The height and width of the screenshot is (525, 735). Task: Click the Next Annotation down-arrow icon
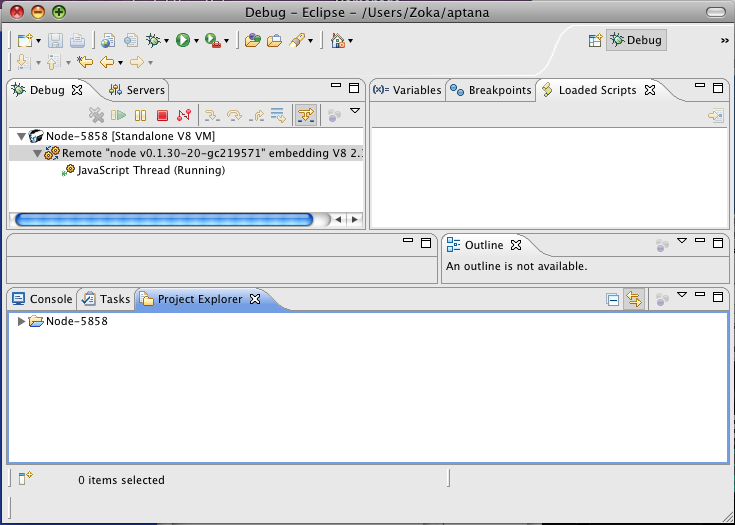23,62
